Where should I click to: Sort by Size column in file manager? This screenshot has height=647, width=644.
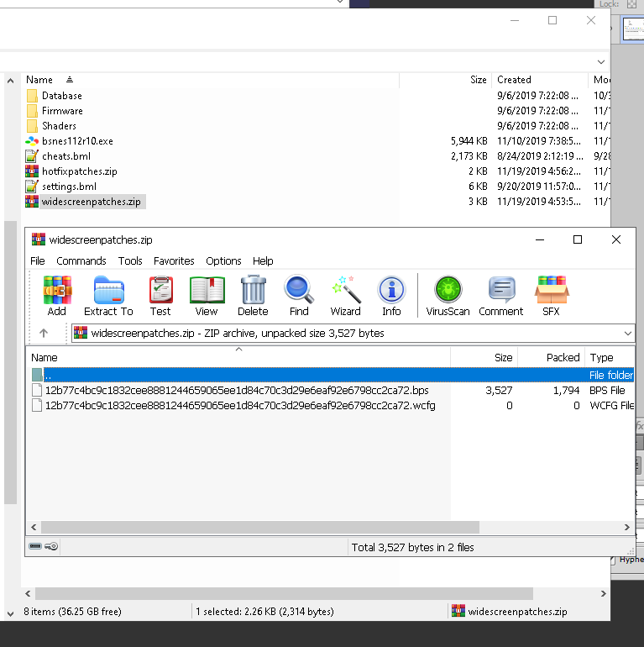[446, 80]
